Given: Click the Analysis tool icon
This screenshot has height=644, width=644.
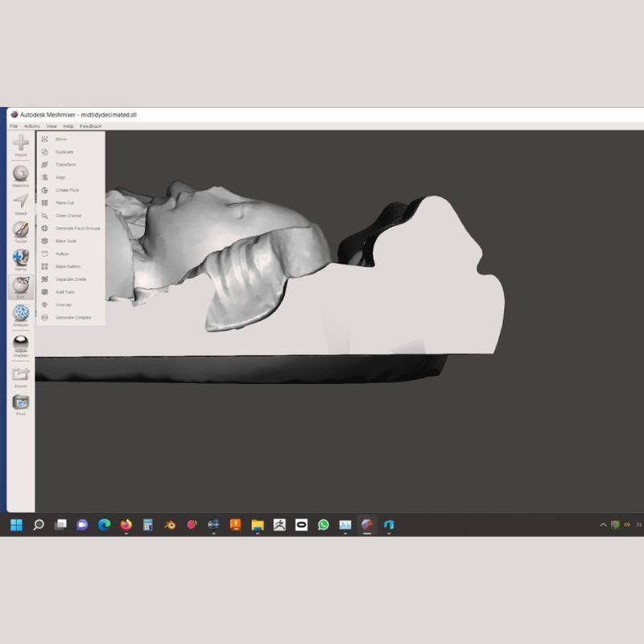Looking at the screenshot, I should coord(21,313).
